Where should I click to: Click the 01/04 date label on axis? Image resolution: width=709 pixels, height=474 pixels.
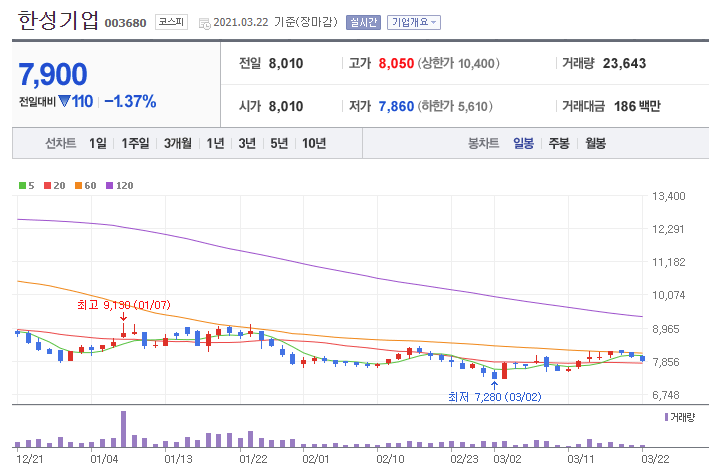(104, 459)
